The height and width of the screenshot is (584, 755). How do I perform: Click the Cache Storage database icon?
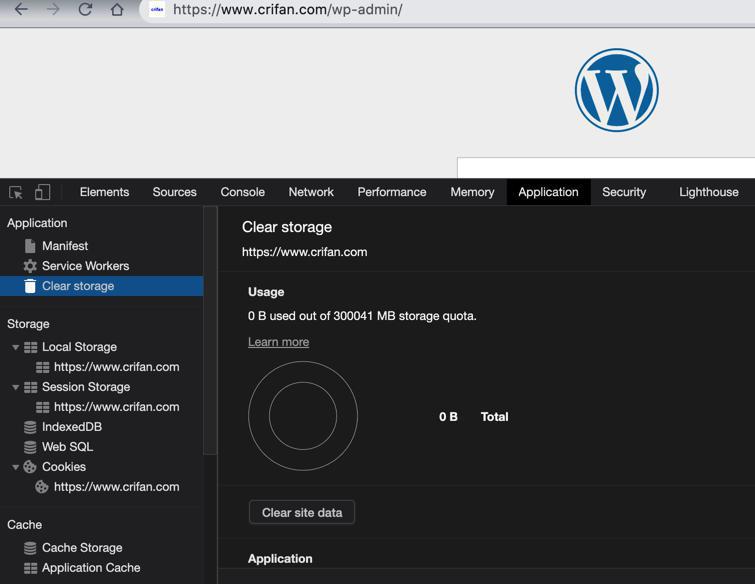pyautogui.click(x=30, y=548)
